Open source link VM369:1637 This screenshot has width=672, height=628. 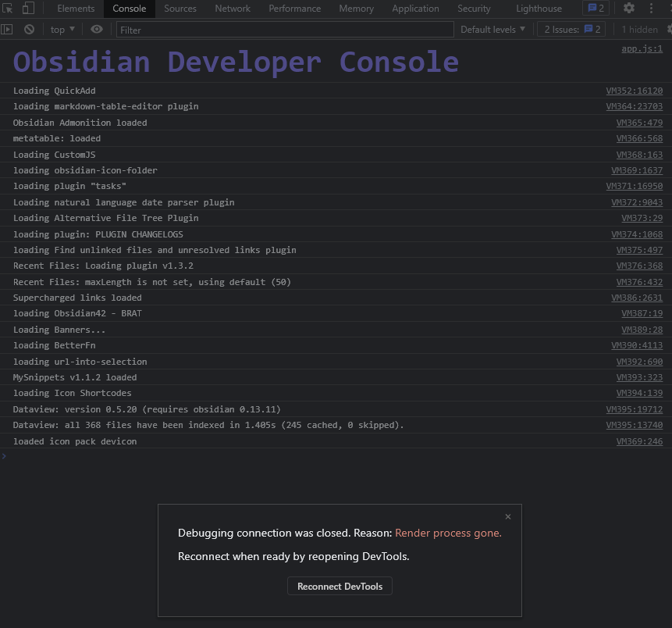(x=637, y=170)
